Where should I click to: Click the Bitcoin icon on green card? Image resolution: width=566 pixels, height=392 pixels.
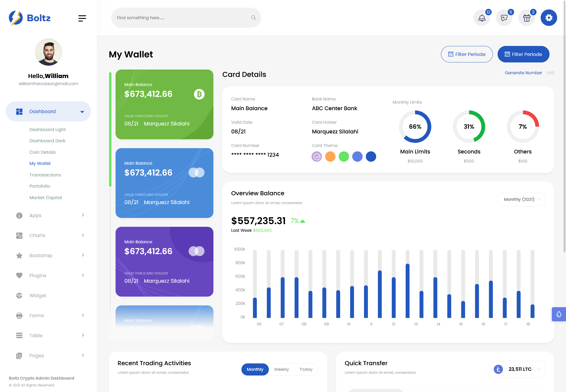click(199, 94)
